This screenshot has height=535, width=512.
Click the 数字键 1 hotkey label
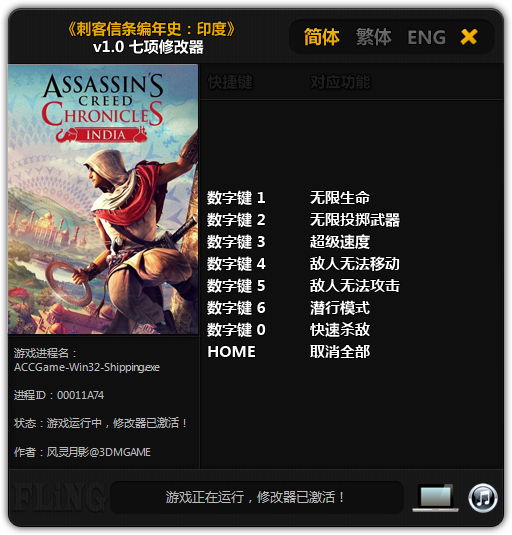pyautogui.click(x=236, y=198)
